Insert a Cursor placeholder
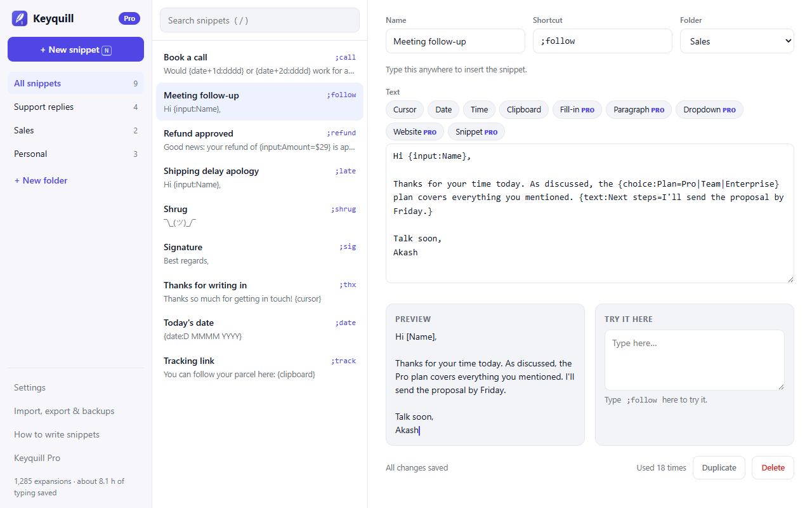The width and height of the screenshot is (812, 508). [x=405, y=109]
